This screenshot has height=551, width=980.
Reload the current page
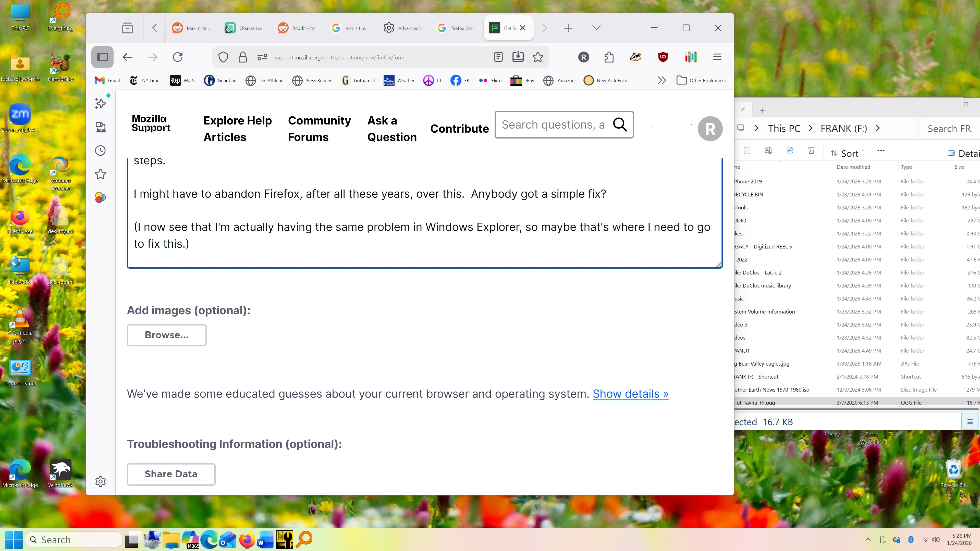tap(178, 57)
